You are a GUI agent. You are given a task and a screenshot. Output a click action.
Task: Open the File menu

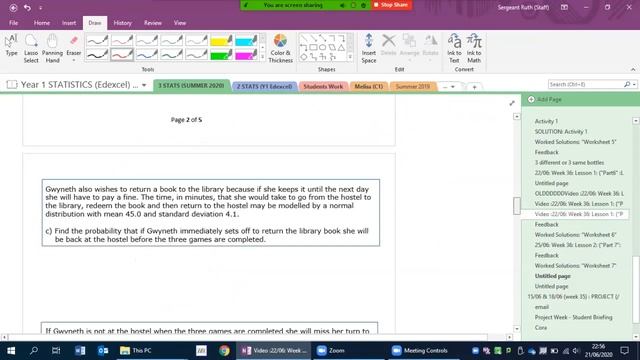click(13, 23)
